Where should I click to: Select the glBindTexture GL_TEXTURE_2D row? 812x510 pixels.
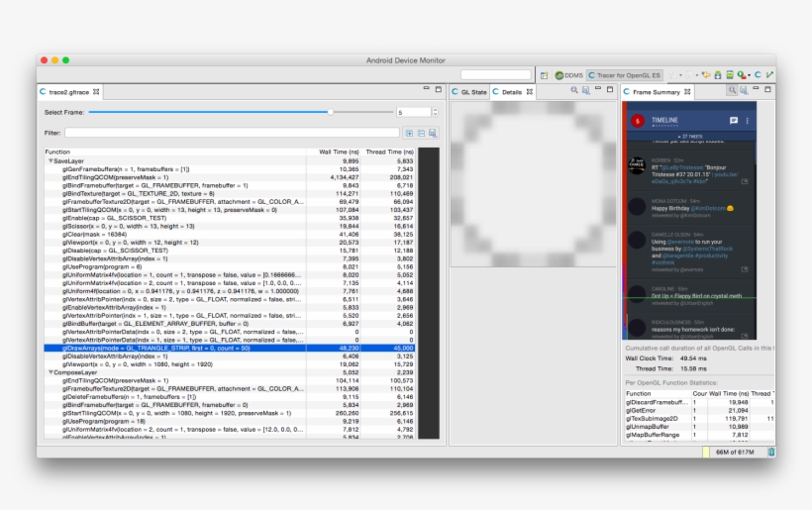click(230, 194)
